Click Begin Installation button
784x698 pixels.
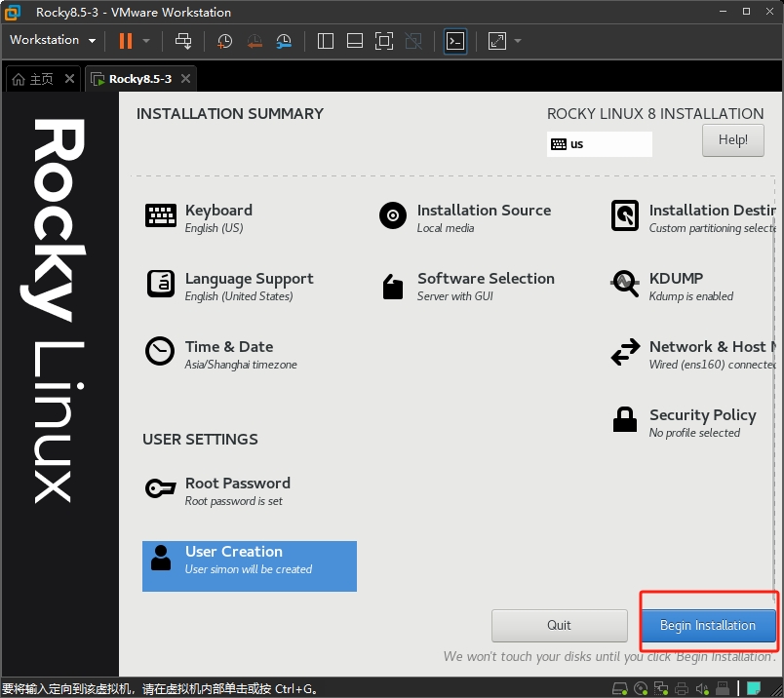[x=708, y=626]
